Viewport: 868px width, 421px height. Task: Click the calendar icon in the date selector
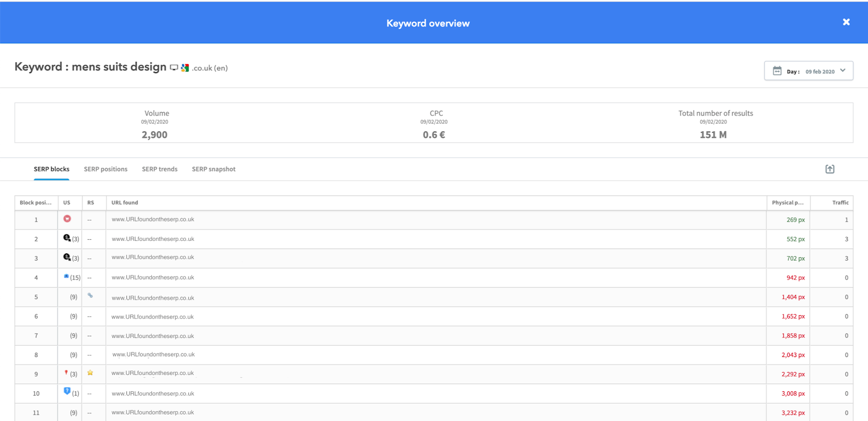(777, 71)
